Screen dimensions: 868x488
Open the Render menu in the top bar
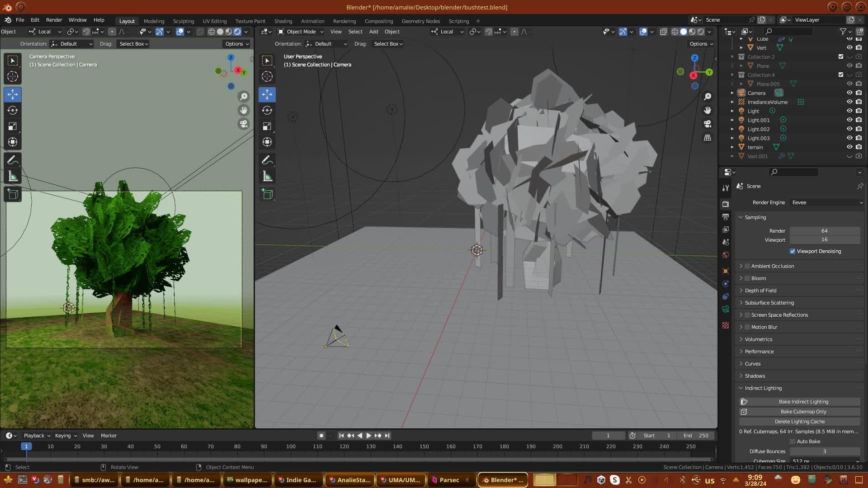coord(54,20)
